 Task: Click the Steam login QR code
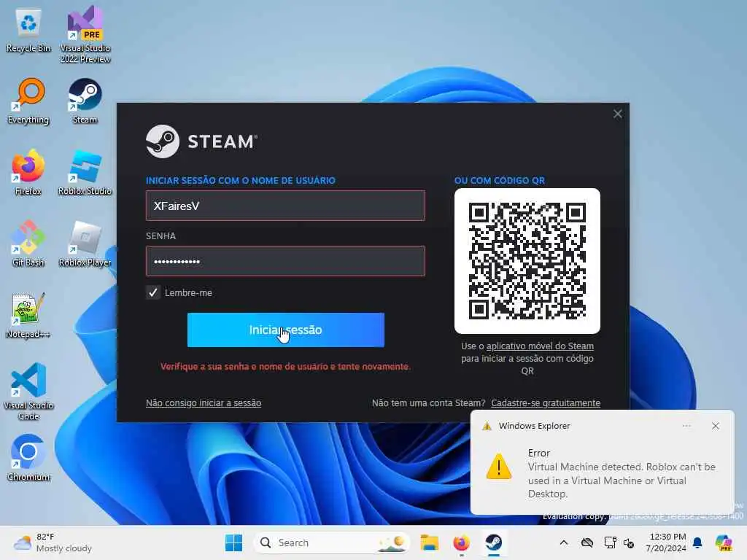coord(527,261)
